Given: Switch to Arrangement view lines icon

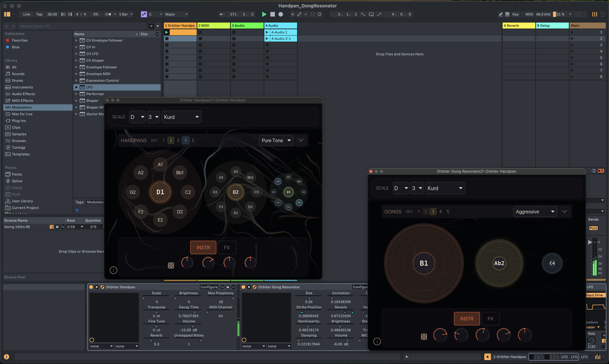Looking at the screenshot, I should [602, 14].
